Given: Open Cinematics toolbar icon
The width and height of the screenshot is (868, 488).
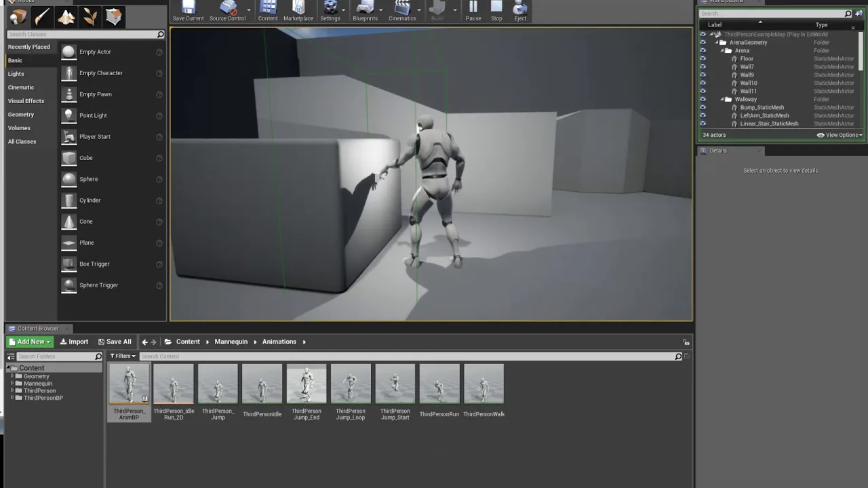Looking at the screenshot, I should point(402,12).
